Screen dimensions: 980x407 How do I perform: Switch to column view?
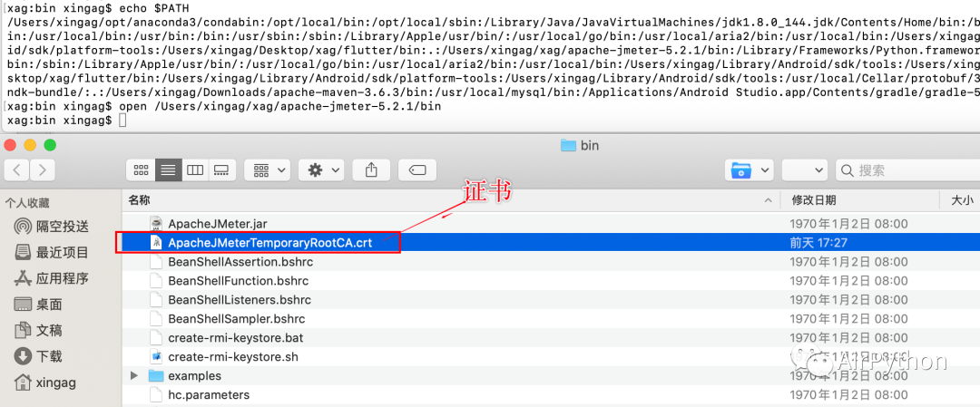[x=195, y=170]
